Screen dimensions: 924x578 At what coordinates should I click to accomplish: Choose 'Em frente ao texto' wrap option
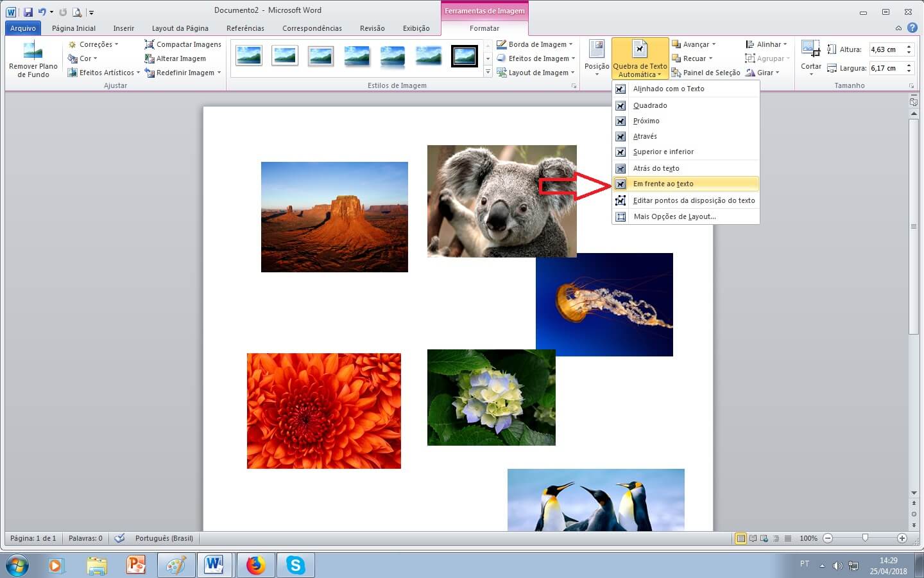663,184
